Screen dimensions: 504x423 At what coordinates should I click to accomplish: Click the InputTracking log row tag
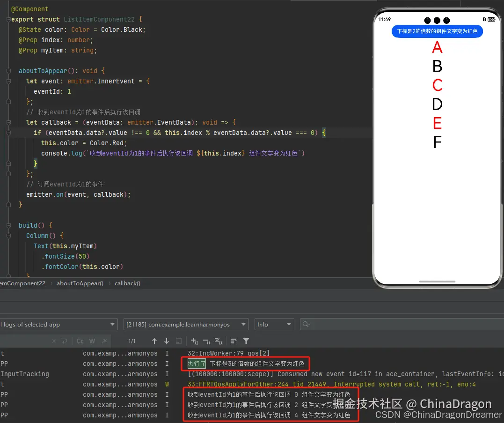[x=24, y=374]
